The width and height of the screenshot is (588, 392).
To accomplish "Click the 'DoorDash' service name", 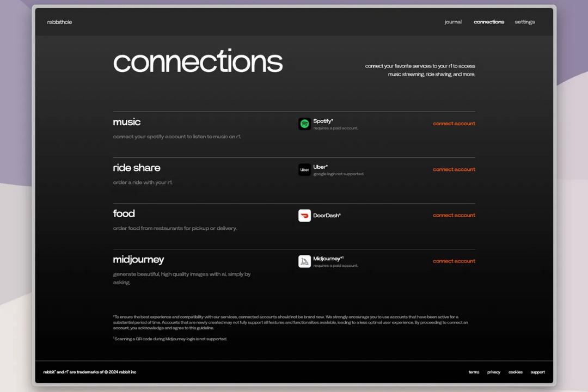I will point(327,215).
